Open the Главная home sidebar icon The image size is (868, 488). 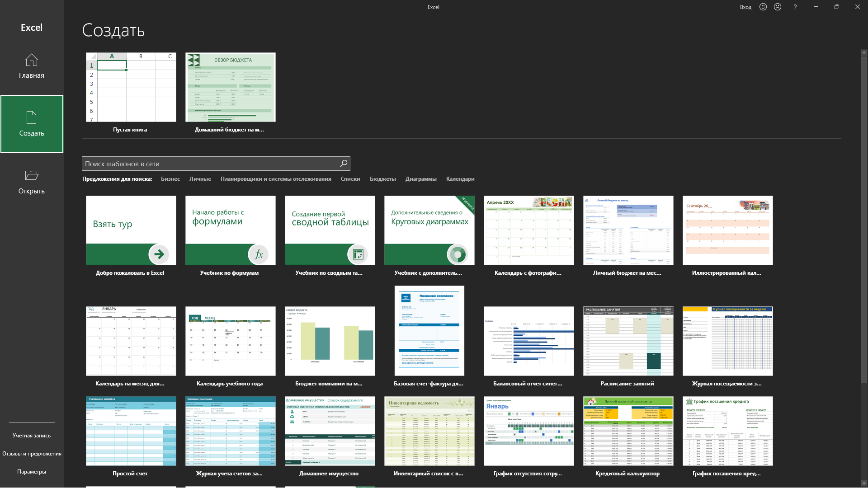pos(32,60)
